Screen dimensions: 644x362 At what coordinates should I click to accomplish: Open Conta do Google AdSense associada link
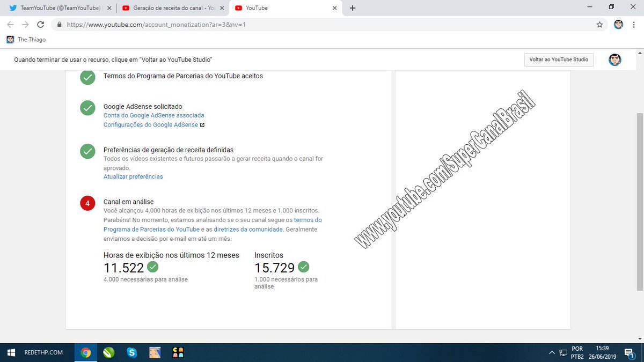[x=153, y=115]
